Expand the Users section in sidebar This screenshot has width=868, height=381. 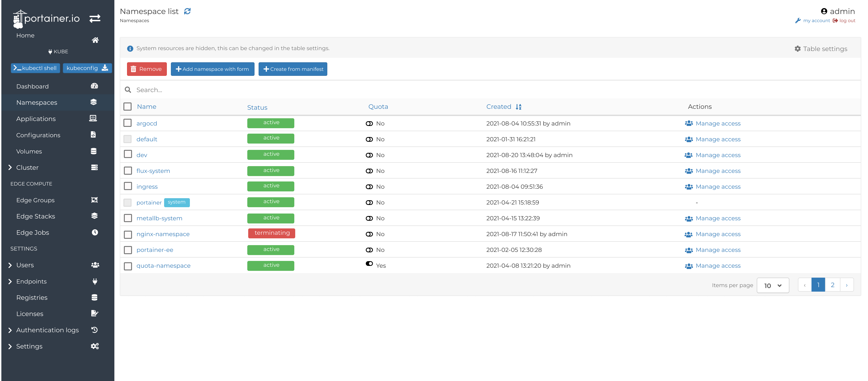[10, 265]
